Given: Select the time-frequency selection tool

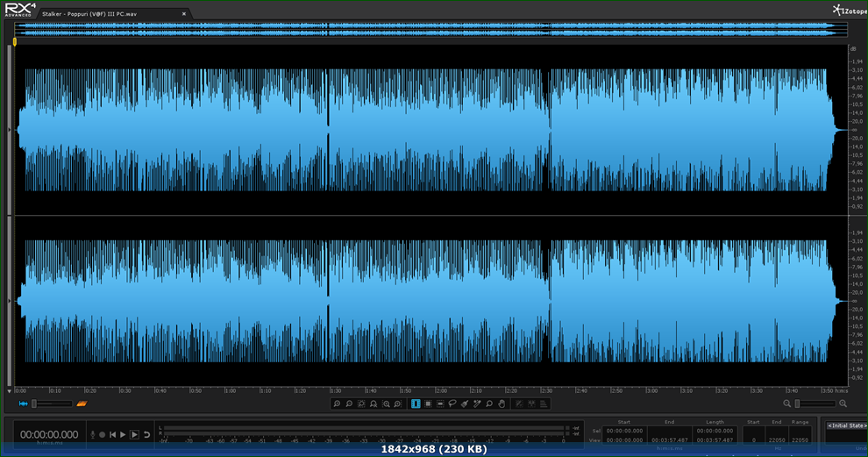Looking at the screenshot, I should point(428,403).
